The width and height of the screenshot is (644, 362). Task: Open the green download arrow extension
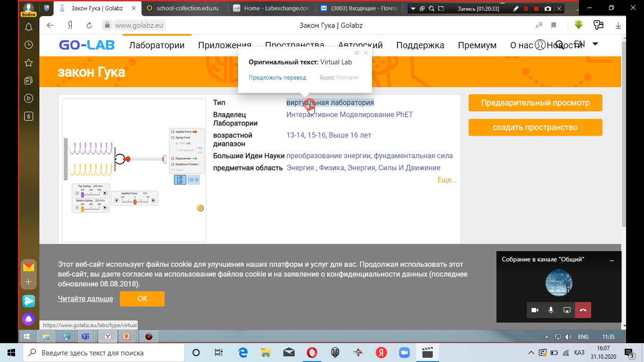[579, 25]
